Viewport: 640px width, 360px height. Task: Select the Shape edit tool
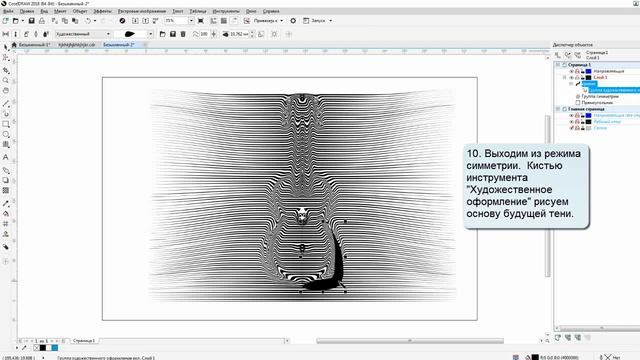coord(6,58)
